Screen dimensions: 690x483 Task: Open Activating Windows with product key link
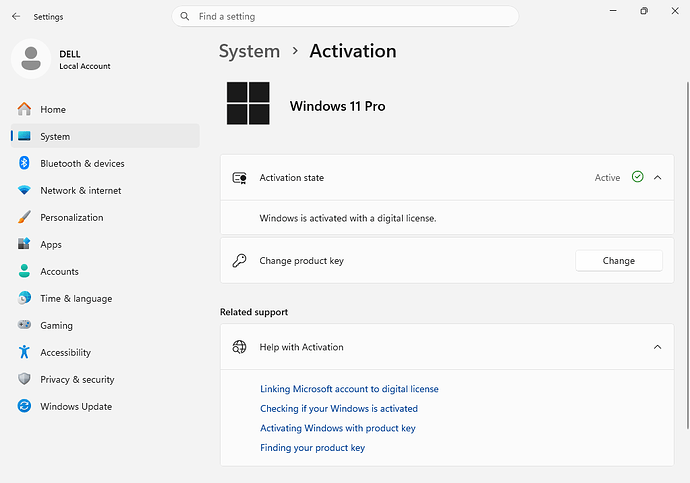[338, 428]
